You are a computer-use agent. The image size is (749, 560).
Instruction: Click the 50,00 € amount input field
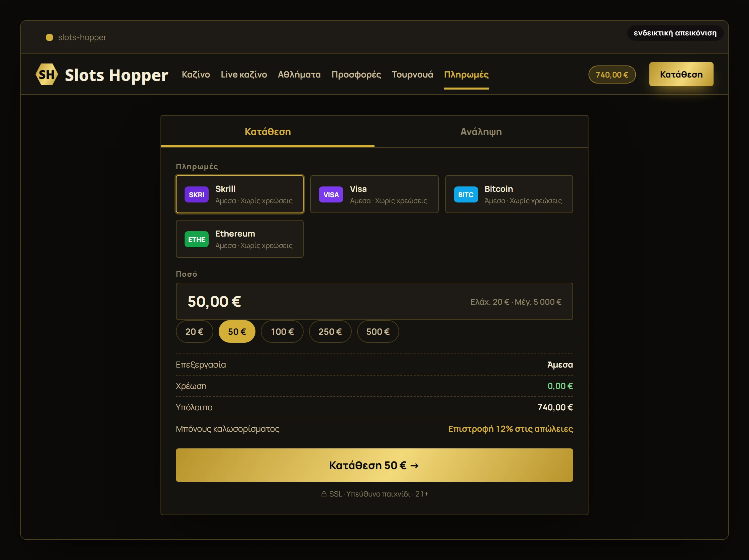(374, 301)
